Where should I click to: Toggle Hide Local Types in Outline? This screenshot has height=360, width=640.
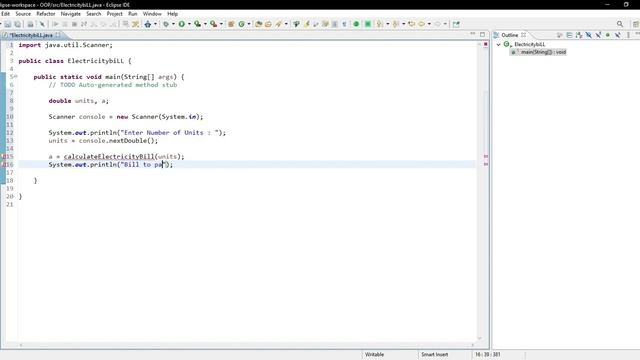[x=618, y=35]
